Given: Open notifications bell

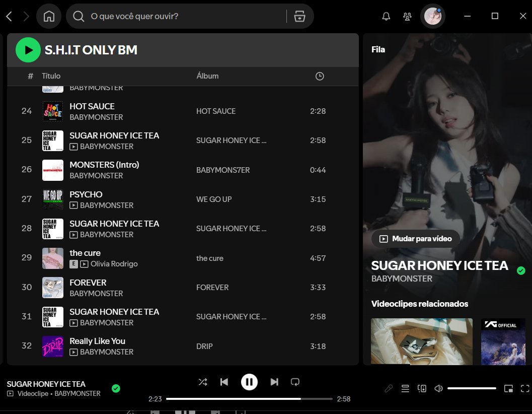Looking at the screenshot, I should [x=386, y=16].
